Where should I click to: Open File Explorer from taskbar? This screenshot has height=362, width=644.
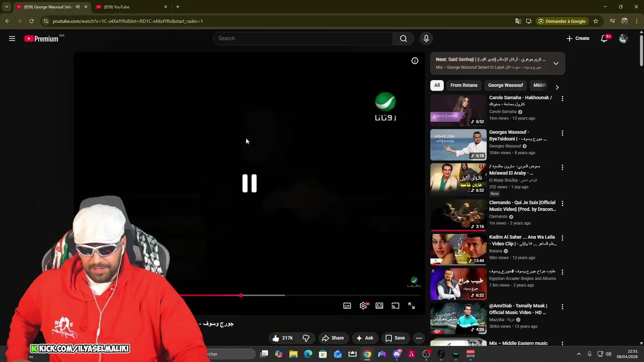coord(293,354)
